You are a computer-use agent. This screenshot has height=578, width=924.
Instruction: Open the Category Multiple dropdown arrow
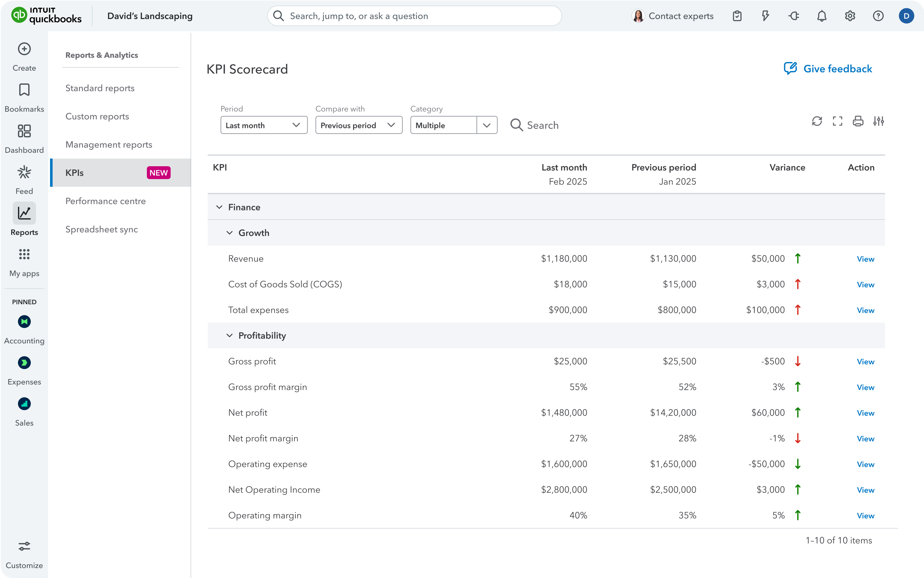(486, 125)
